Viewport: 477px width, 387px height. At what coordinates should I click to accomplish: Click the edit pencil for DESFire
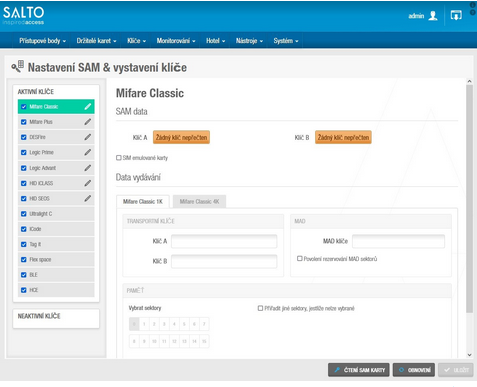88,137
